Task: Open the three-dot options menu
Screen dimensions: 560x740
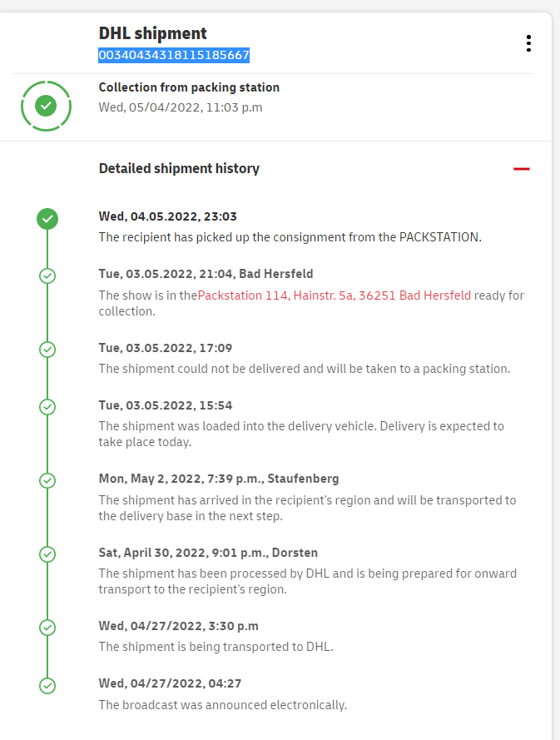Action: click(x=528, y=43)
